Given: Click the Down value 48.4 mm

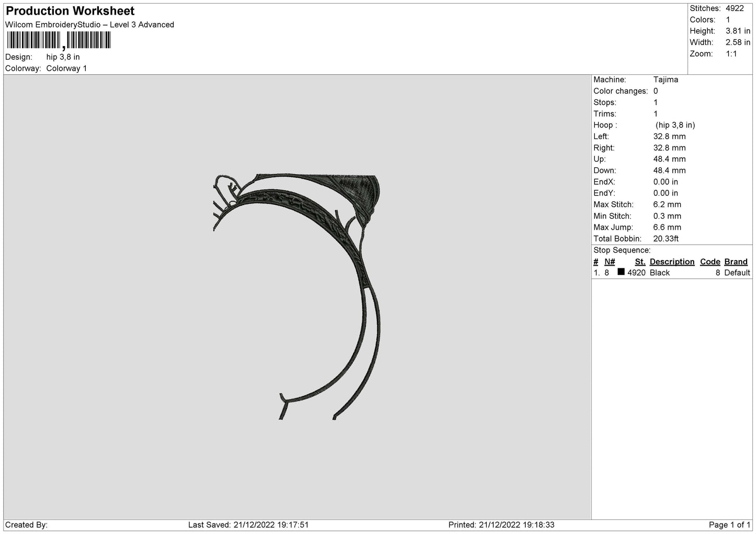Looking at the screenshot, I should pos(669,171).
